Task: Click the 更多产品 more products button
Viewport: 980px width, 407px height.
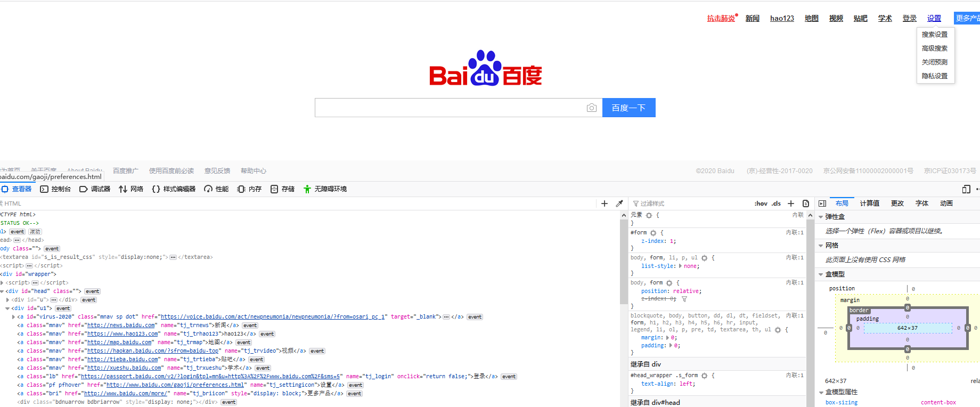Action: click(x=967, y=18)
